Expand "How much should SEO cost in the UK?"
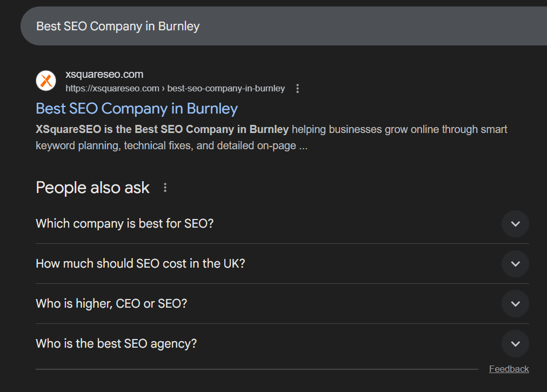Viewport: 547px width, 392px height. pyautogui.click(x=515, y=263)
